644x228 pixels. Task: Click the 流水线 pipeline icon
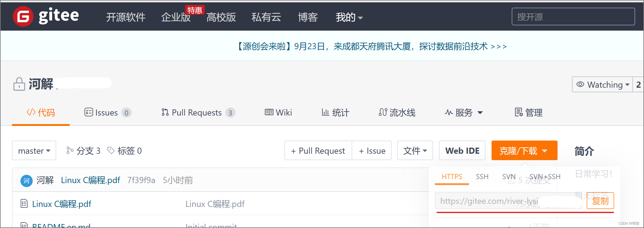coord(383,112)
